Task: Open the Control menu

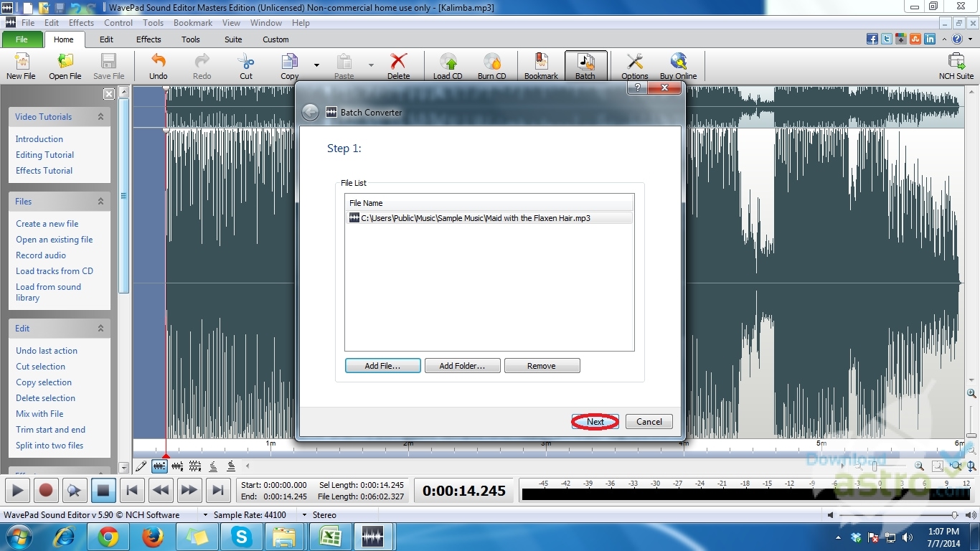Action: [x=118, y=23]
